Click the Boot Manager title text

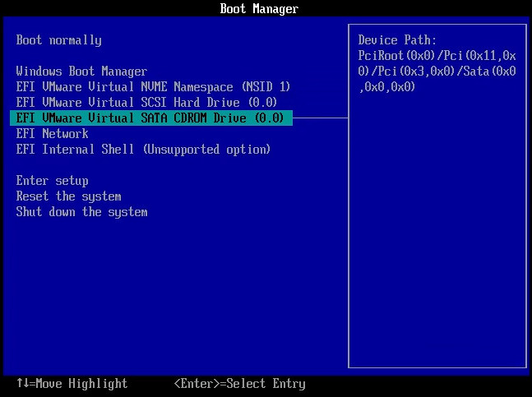tap(259, 9)
